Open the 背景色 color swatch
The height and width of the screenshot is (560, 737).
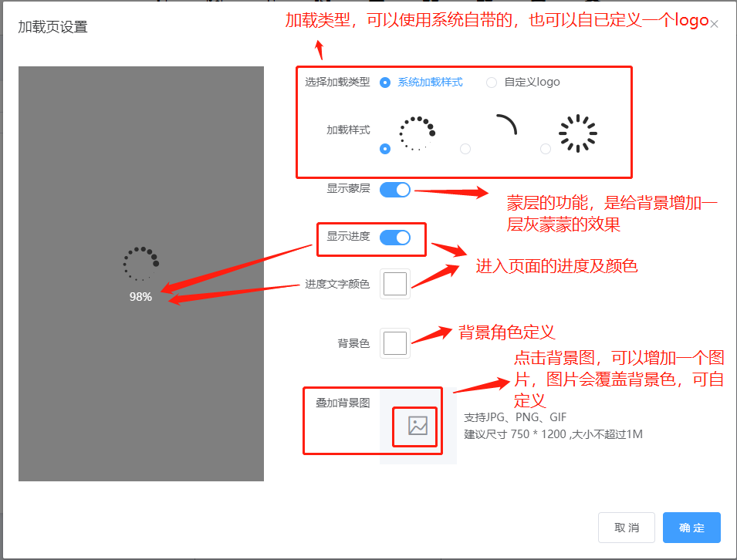pyautogui.click(x=395, y=343)
